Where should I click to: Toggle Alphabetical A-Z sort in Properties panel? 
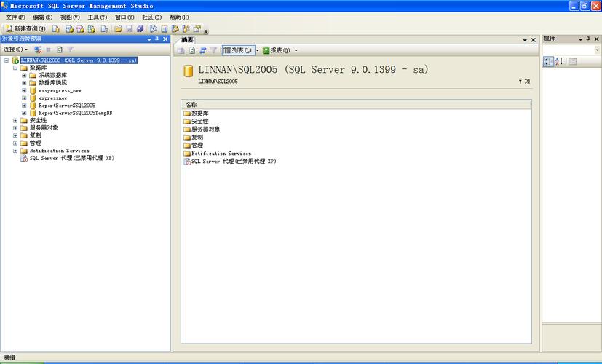click(559, 61)
